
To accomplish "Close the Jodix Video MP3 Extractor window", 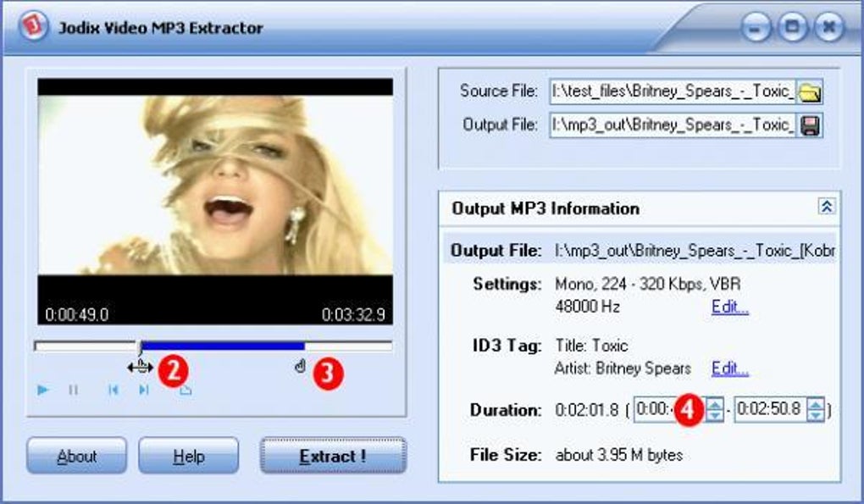I will 828,27.
